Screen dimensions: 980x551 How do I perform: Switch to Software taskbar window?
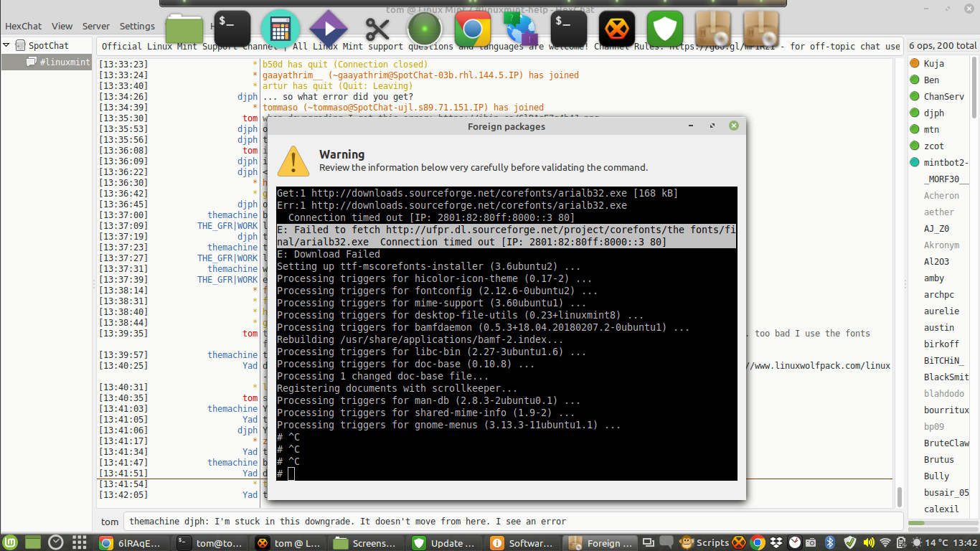click(x=522, y=542)
